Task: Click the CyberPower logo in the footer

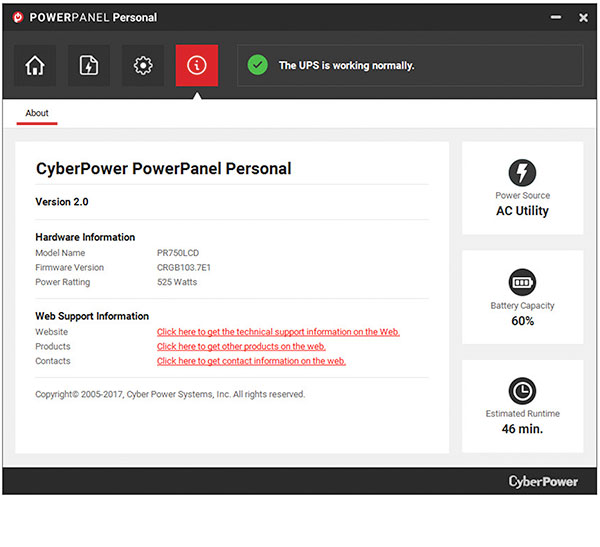Action: click(x=543, y=482)
